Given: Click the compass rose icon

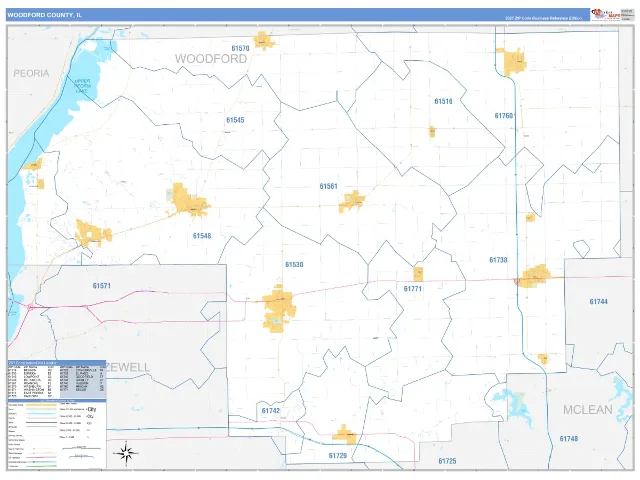Looking at the screenshot, I should coord(126,453).
